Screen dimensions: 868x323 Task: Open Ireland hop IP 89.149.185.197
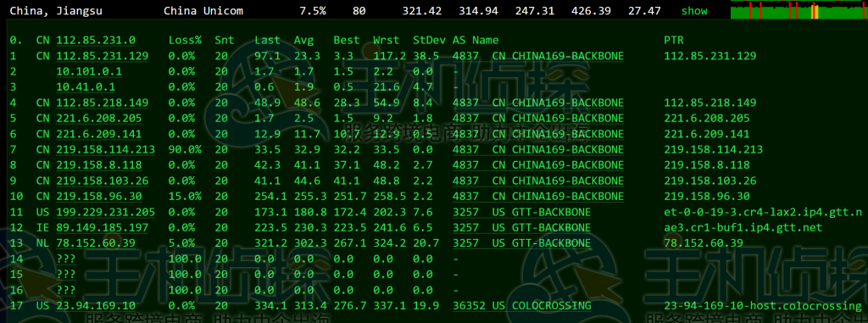103,228
